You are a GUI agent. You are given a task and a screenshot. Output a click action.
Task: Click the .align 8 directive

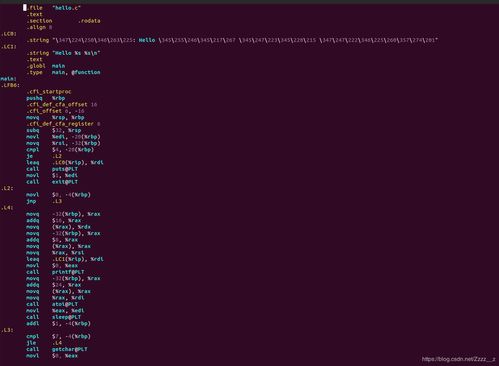coord(39,27)
